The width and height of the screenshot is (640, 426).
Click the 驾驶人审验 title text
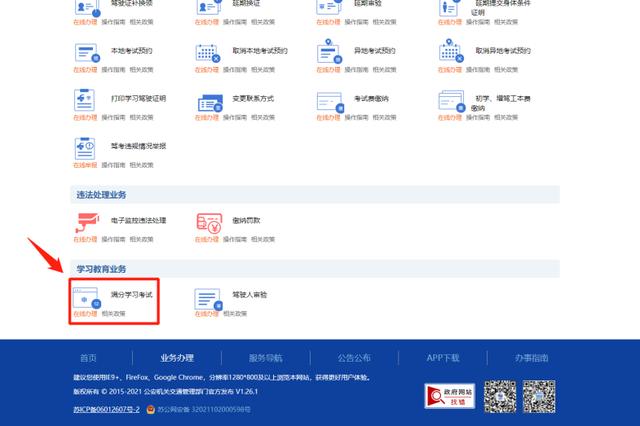(x=249, y=295)
